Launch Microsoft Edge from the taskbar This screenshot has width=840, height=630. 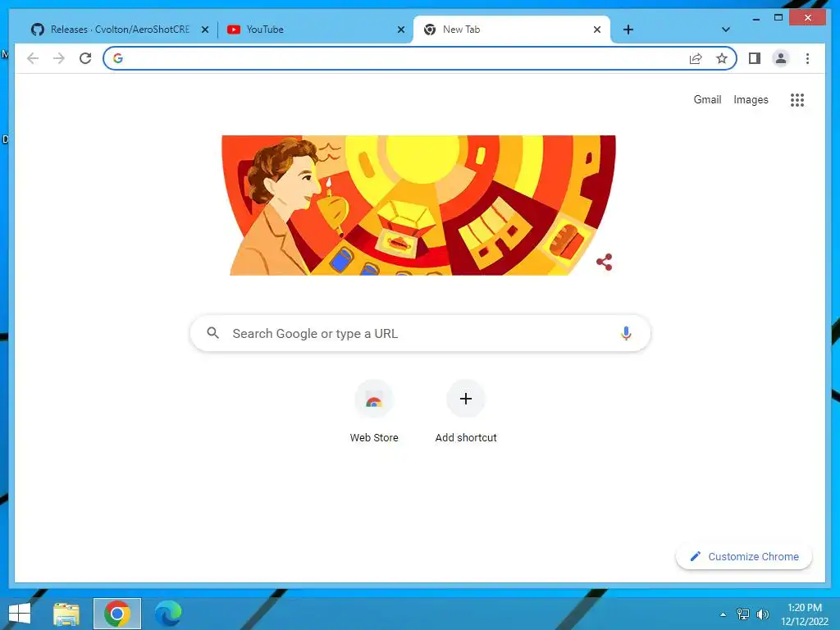point(168,614)
